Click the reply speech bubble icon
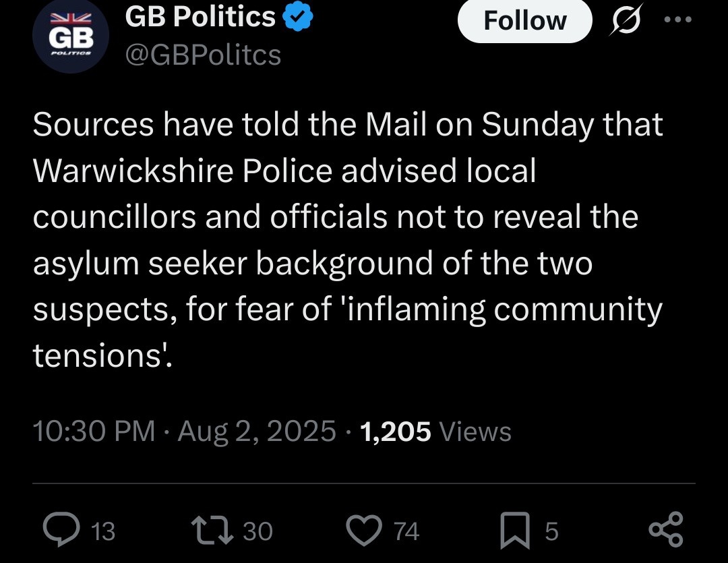This screenshot has width=728, height=563. tap(61, 531)
